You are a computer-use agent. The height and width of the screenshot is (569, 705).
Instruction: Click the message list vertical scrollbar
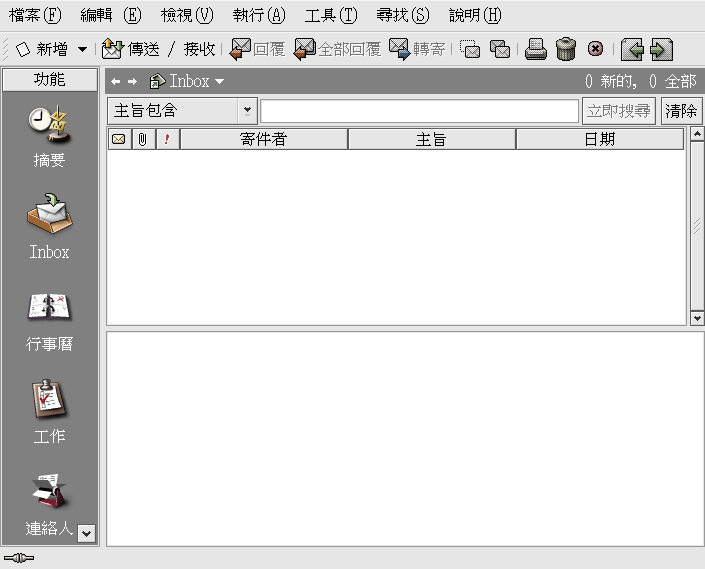(697, 226)
